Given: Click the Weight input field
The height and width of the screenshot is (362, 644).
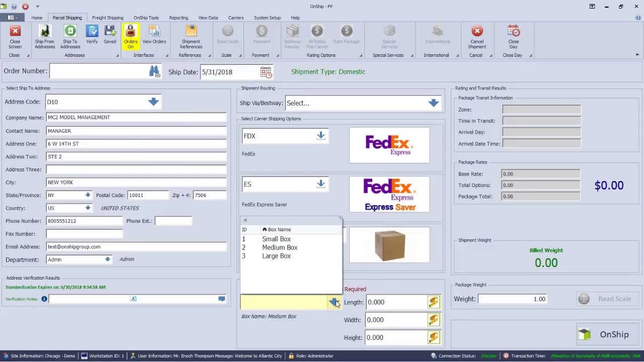Looking at the screenshot, I should [512, 299].
